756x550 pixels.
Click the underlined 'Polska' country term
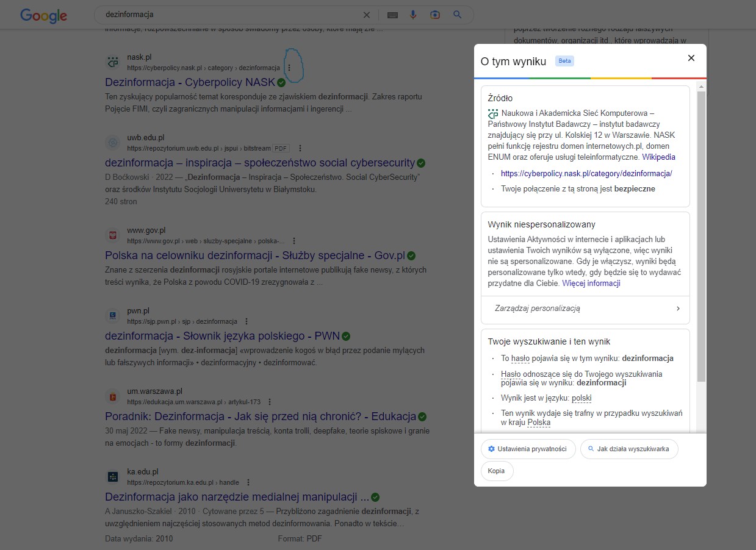click(x=539, y=423)
